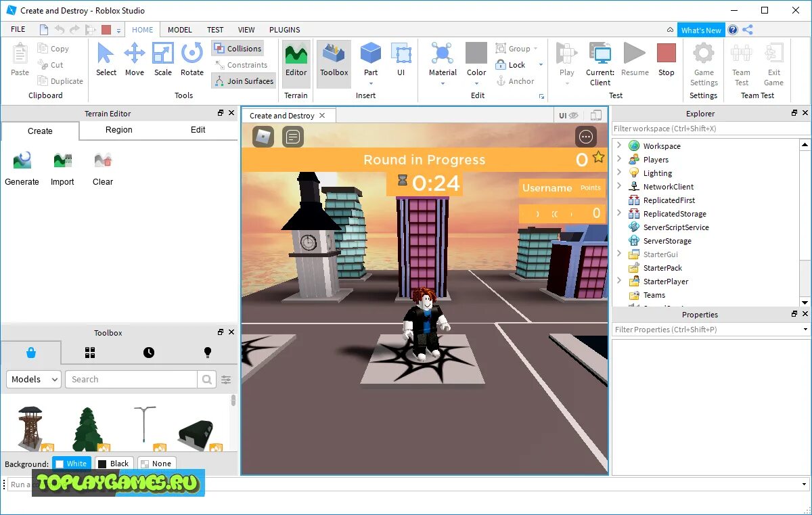Toggle device emulator icon in viewport
The width and height of the screenshot is (812, 515).
(596, 116)
